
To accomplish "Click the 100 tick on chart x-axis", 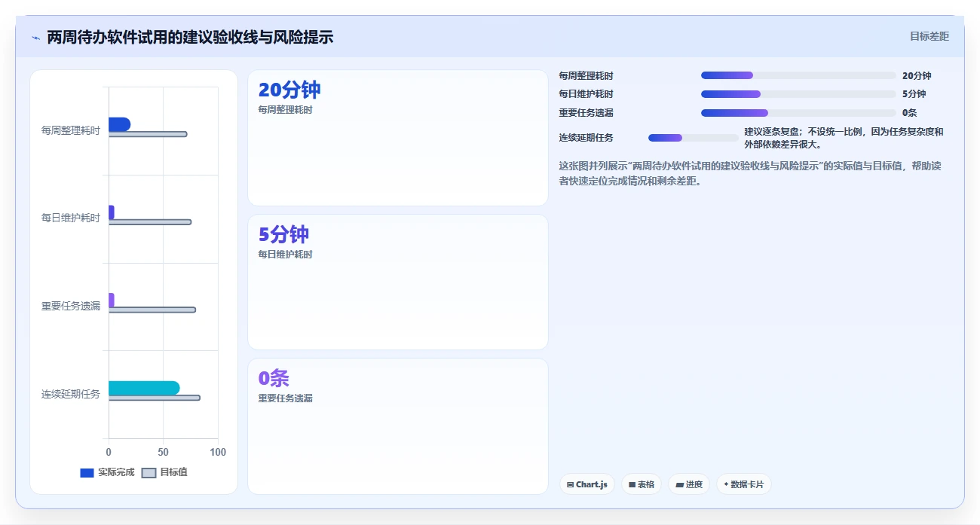I will coord(218,452).
